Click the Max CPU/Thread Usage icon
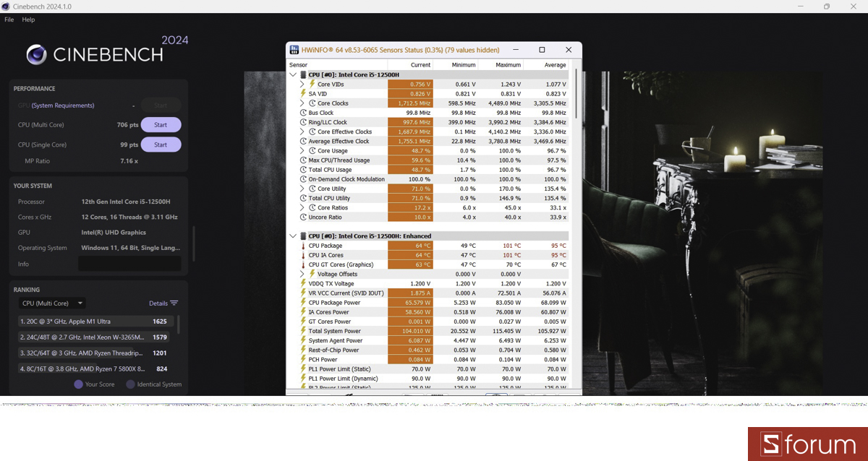The image size is (868, 461). coord(304,160)
